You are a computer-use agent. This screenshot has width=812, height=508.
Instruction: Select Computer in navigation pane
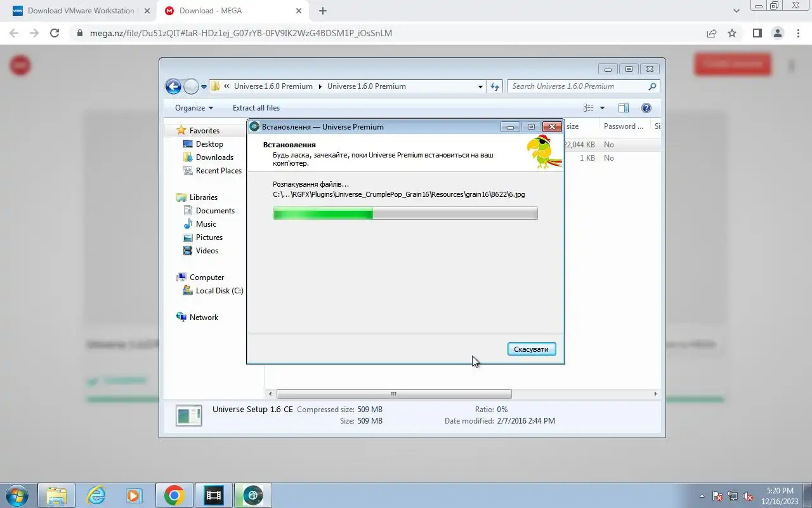(207, 277)
